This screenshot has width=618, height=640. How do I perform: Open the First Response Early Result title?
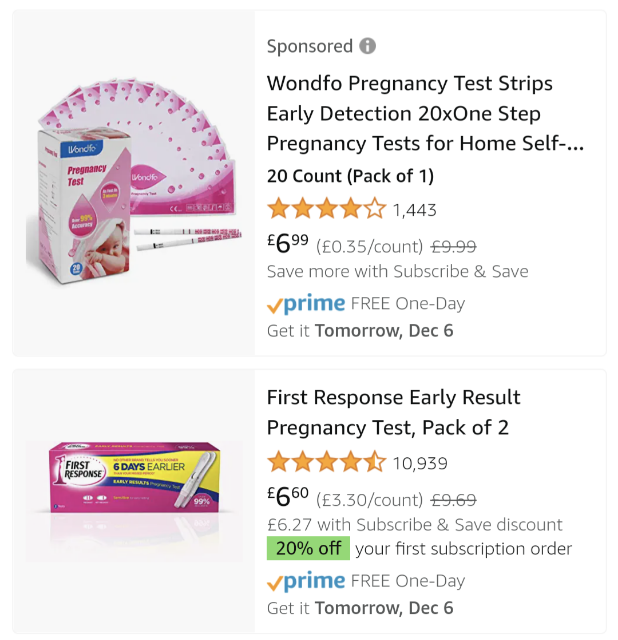(x=393, y=412)
